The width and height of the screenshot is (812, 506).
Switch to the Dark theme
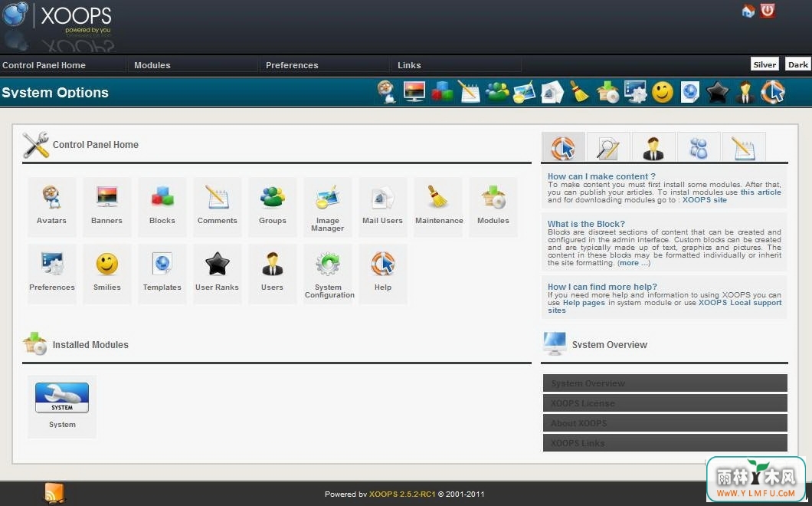(x=798, y=64)
